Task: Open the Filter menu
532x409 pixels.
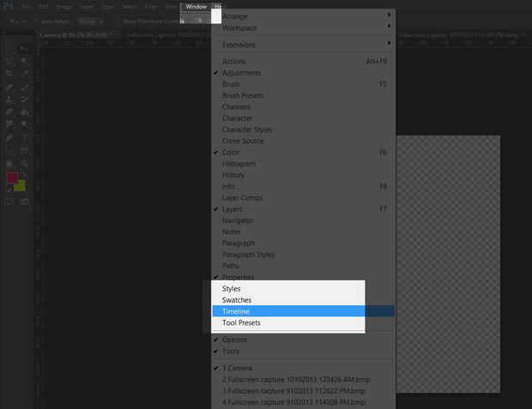Action: (x=151, y=7)
